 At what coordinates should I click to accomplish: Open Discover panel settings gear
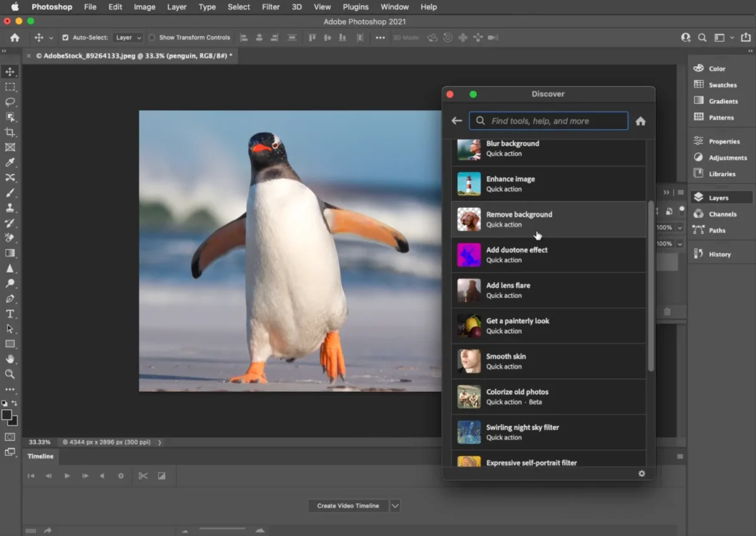(x=642, y=474)
